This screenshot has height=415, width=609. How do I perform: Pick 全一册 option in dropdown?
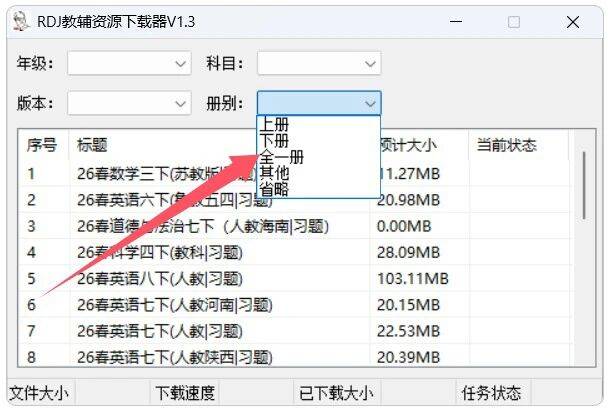(x=282, y=157)
